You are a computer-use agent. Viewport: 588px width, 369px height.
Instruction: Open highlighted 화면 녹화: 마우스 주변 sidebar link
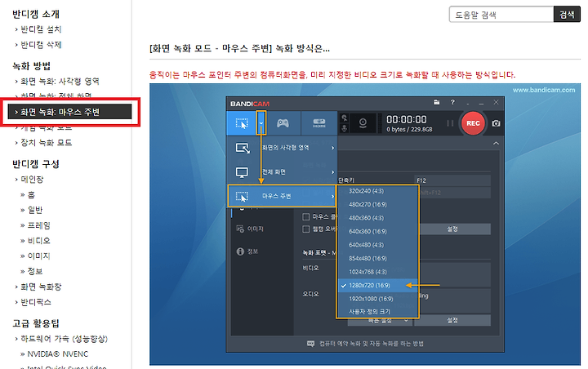(69, 112)
